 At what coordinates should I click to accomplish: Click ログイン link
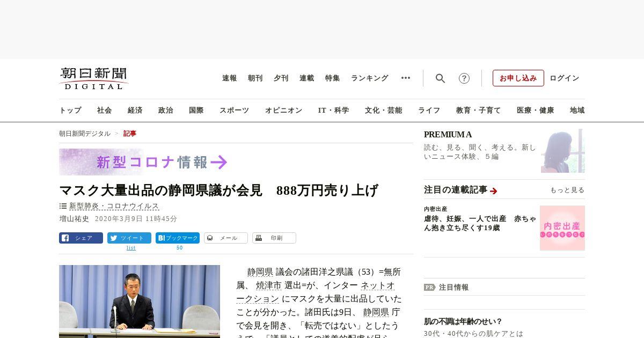click(565, 78)
